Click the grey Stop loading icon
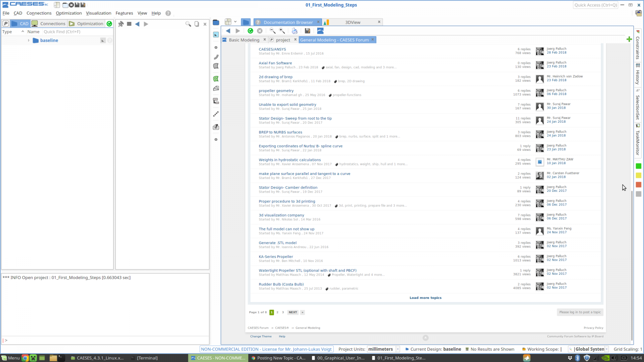The image size is (644, 362). point(260,31)
